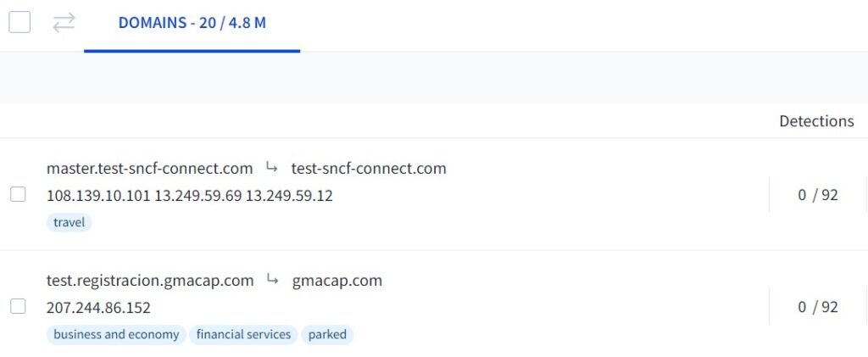The image size is (868, 357).
Task: Open the master.test-sncf-connect.com domain
Action: [x=150, y=168]
